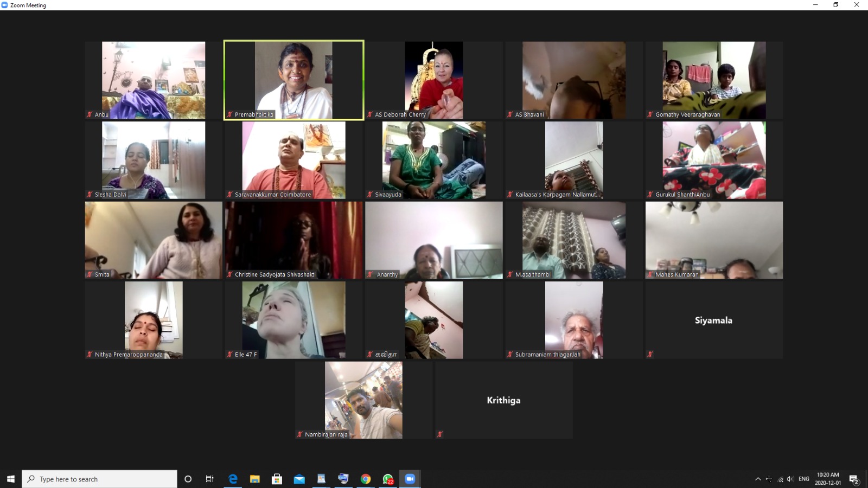This screenshot has height=488, width=868.
Task: Open the ENG input language selector
Action: [804, 479]
